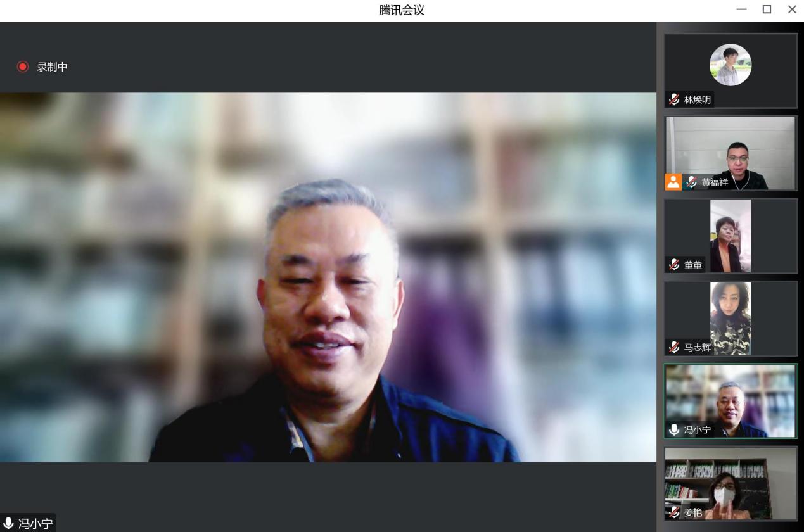Click the microphone icon in the bottom-left speaker label
Image resolution: width=804 pixels, height=532 pixels.
tap(9, 523)
